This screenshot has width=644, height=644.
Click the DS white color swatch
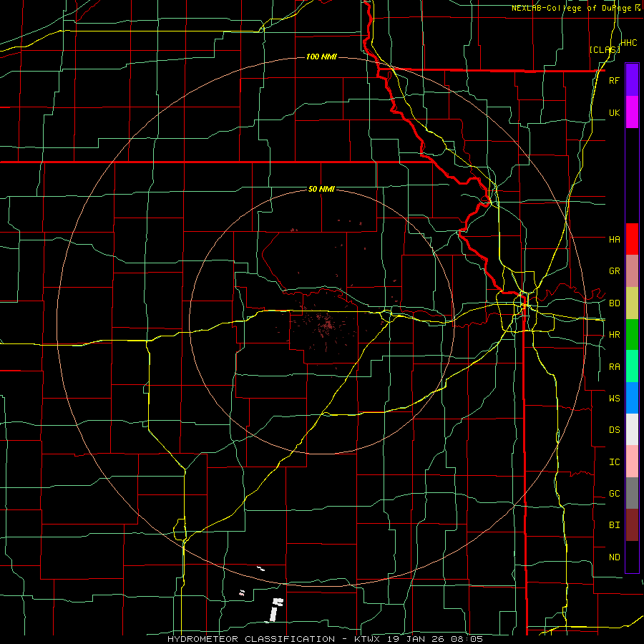click(632, 429)
